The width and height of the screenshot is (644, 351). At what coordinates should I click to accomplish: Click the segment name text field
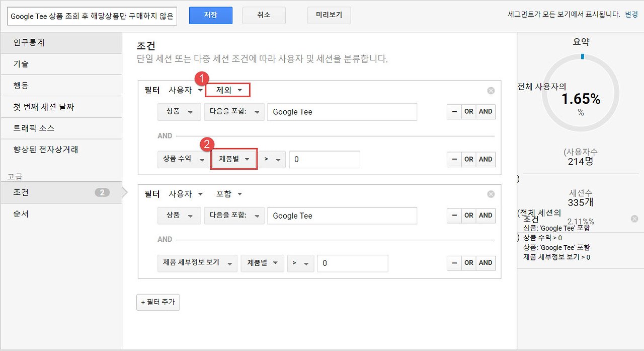(92, 16)
